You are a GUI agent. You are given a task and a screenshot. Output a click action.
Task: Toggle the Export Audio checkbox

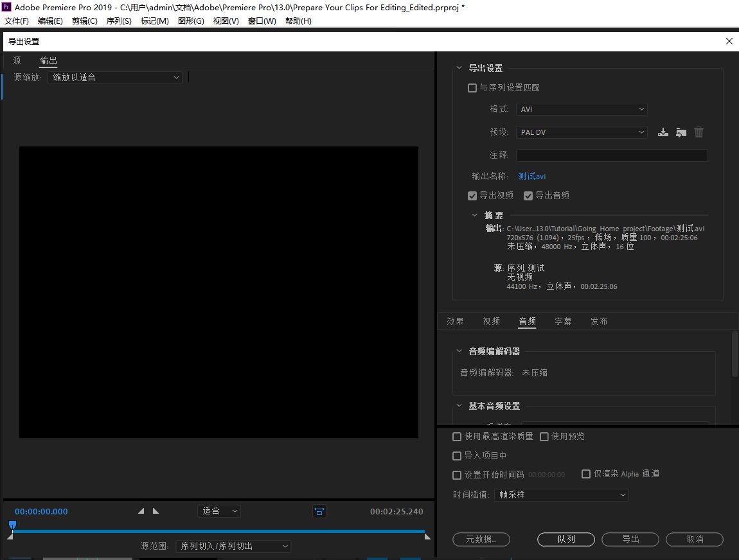point(528,195)
